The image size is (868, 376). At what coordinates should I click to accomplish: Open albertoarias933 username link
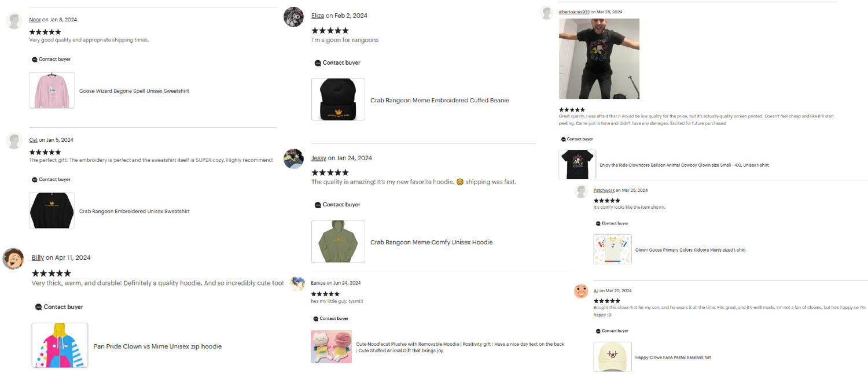(x=574, y=12)
